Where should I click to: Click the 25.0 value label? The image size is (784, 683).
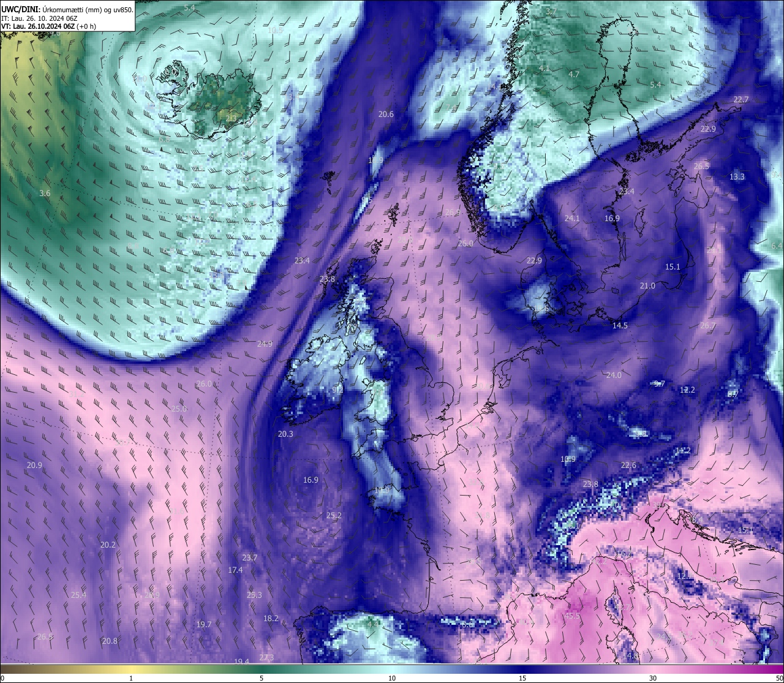coord(179,409)
